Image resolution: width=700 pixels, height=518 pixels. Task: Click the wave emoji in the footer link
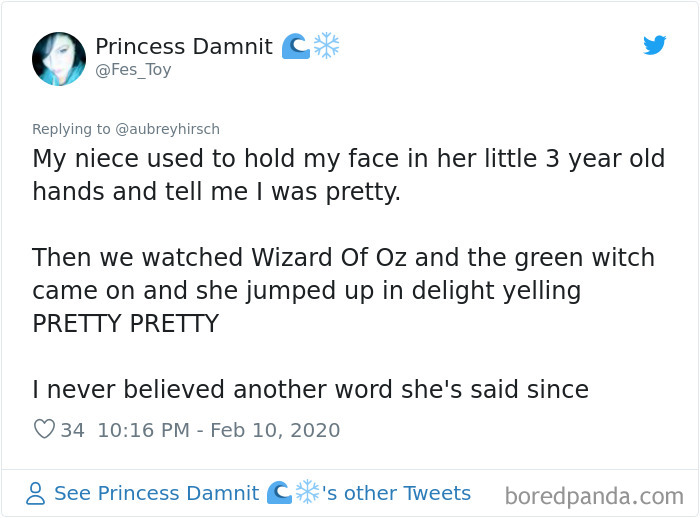click(279, 493)
